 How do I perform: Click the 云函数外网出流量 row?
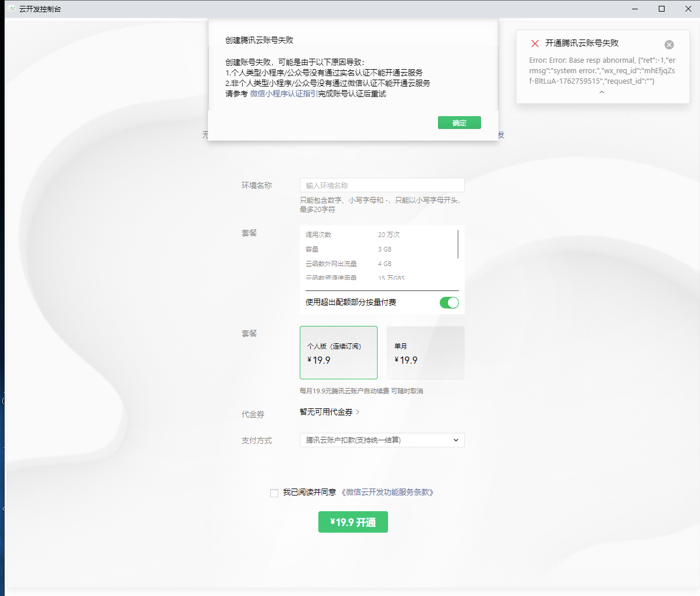[x=378, y=264]
